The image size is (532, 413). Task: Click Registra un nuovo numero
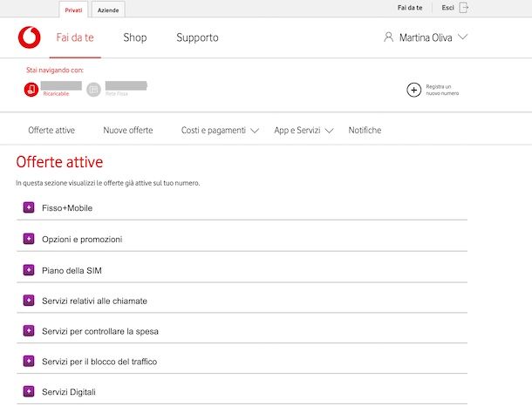(442, 90)
